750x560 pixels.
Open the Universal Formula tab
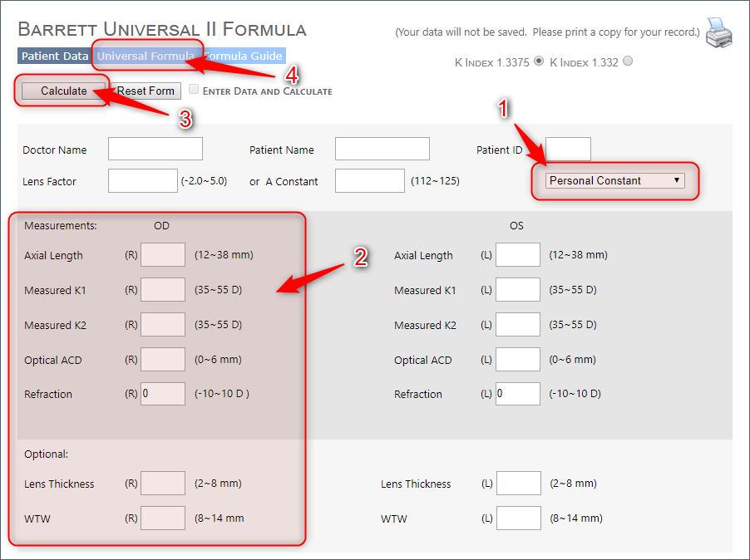tap(146, 56)
